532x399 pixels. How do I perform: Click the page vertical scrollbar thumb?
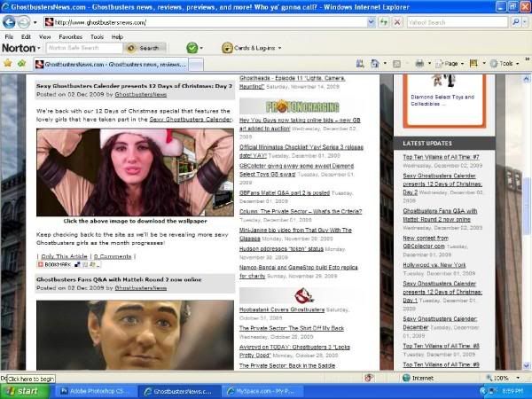[526, 206]
